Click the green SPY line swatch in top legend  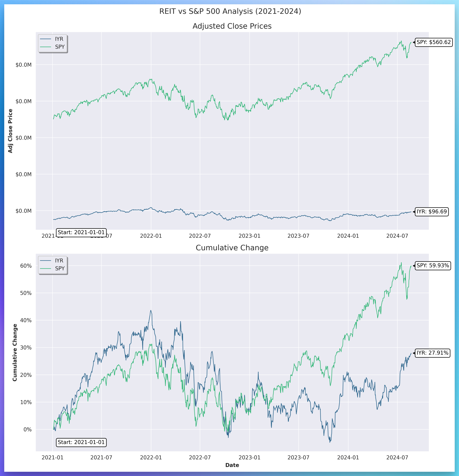click(x=46, y=47)
